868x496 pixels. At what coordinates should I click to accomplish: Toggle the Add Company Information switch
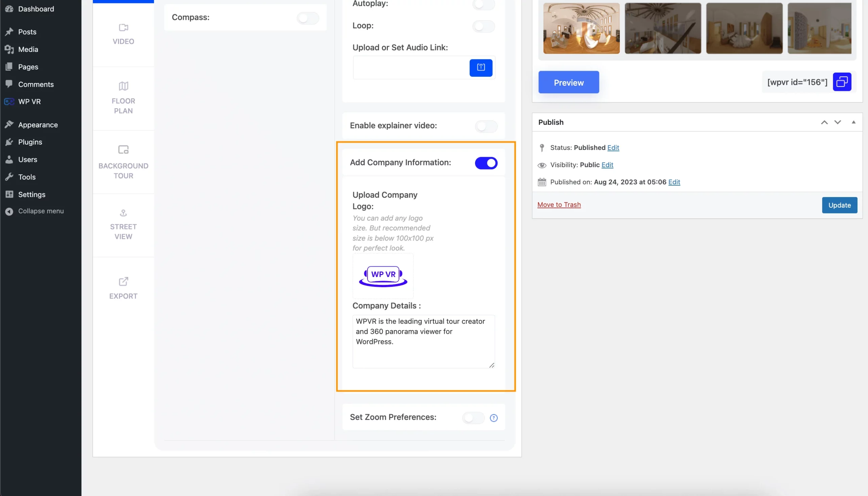click(486, 163)
